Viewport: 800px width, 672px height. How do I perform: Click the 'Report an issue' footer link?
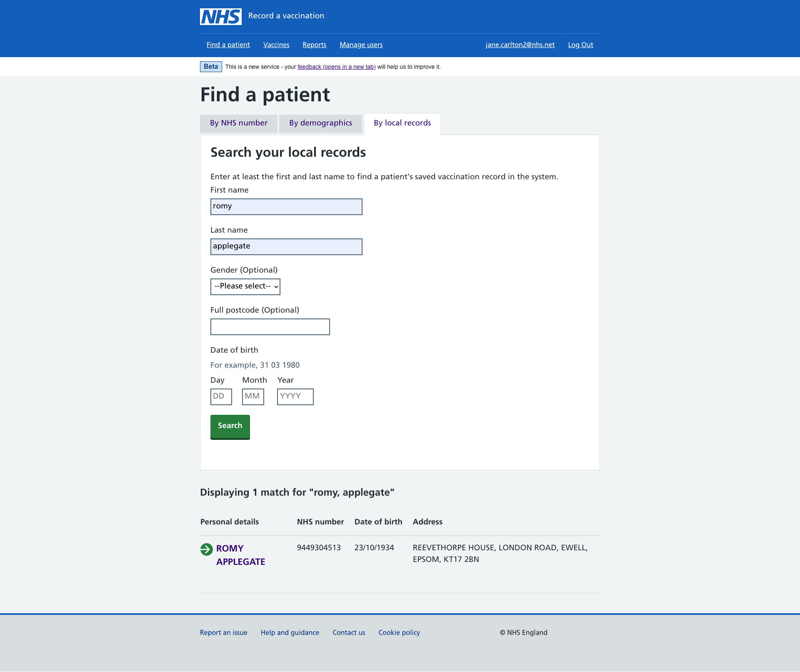point(223,633)
